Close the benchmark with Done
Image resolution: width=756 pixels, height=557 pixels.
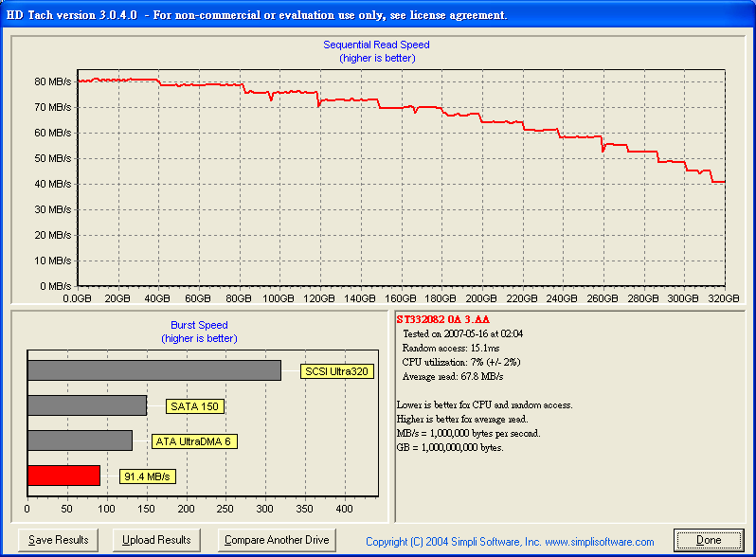[x=709, y=540]
